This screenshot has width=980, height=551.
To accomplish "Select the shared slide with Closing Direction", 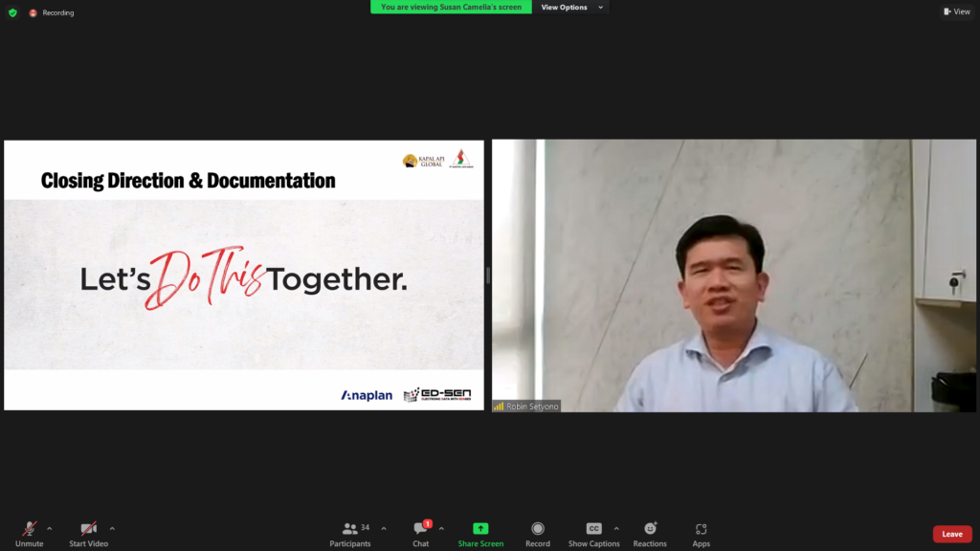I will click(x=244, y=275).
